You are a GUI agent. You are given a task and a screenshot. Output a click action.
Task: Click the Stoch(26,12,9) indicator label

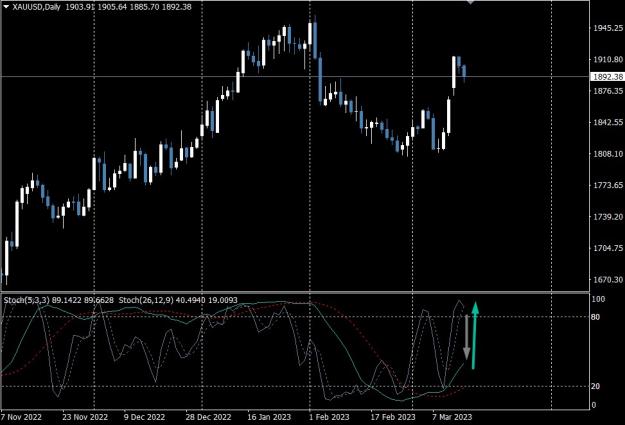click(146, 300)
